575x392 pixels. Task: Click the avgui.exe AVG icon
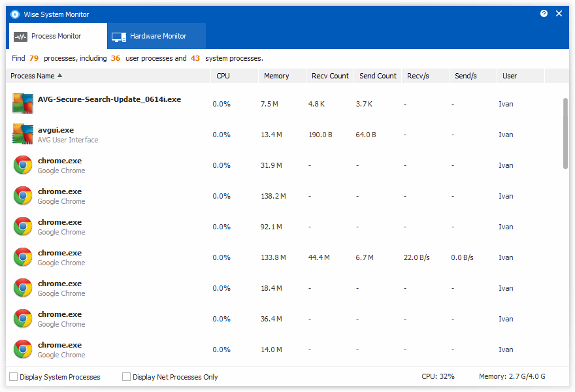[23, 134]
